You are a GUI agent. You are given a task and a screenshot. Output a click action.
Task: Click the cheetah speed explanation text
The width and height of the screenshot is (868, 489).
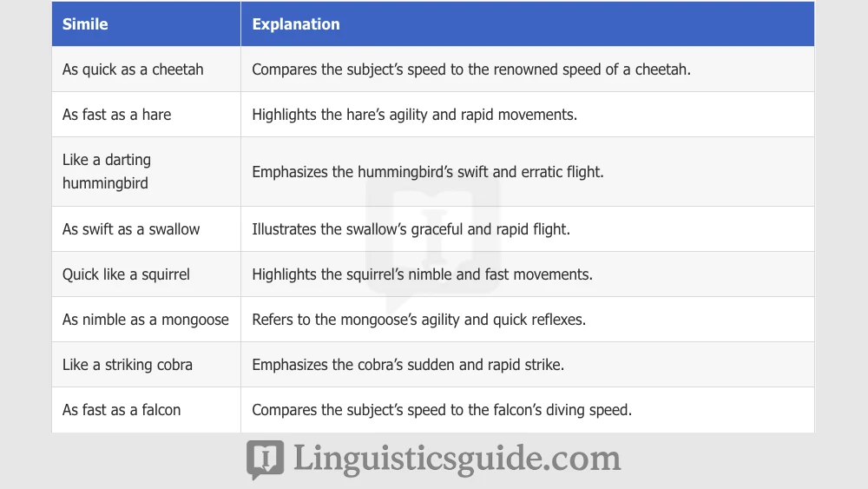[471, 69]
